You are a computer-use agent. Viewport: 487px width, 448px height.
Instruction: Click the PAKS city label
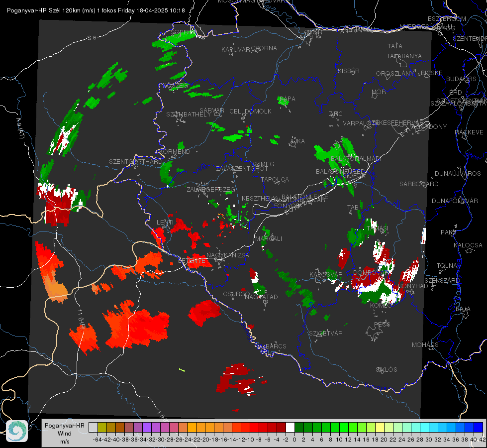[449, 232]
